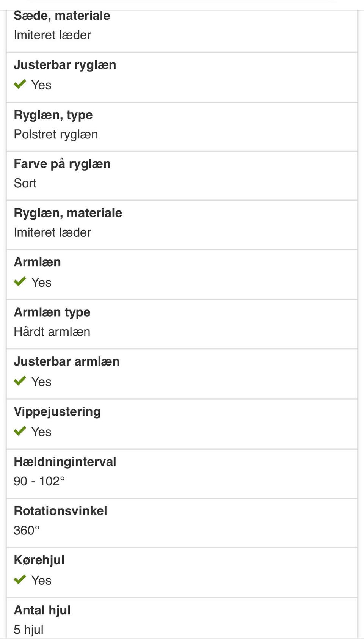The width and height of the screenshot is (364, 639).
Task: Select the Polstret ryglæn value
Action: pos(56,134)
